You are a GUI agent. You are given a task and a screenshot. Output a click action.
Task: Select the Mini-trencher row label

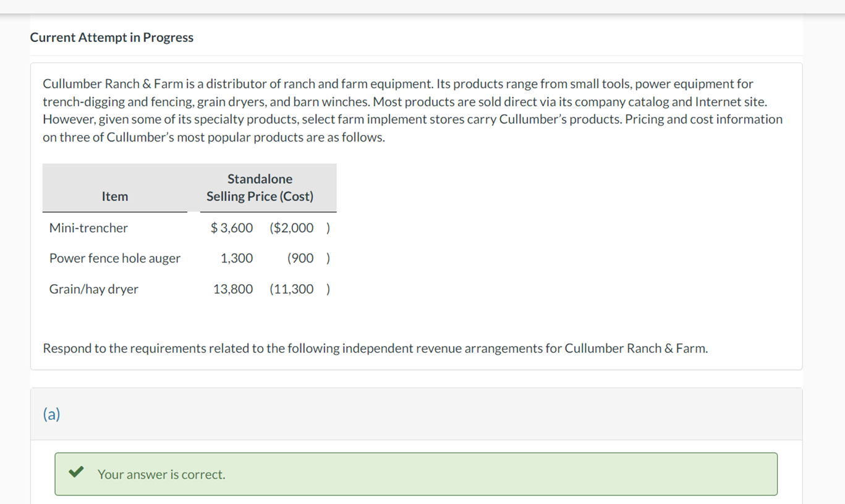coord(88,228)
